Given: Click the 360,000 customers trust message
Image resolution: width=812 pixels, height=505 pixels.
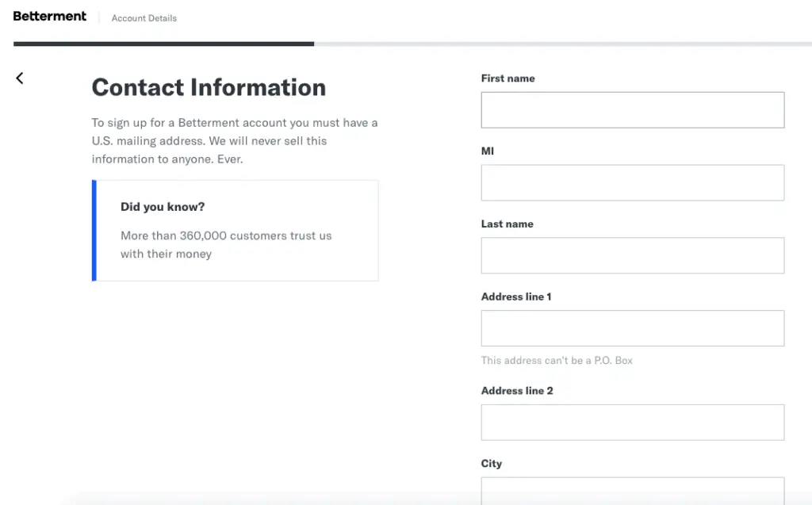Looking at the screenshot, I should coord(225,244).
